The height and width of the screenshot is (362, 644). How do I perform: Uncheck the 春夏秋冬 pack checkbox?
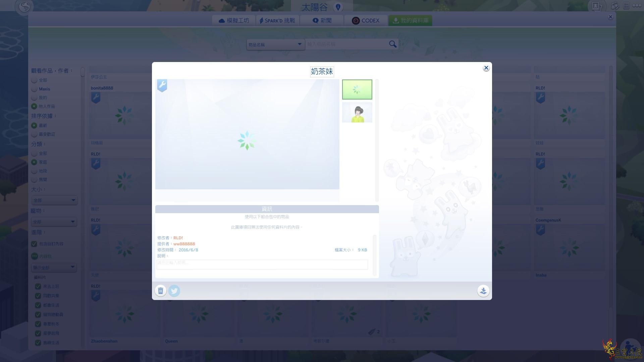click(x=38, y=324)
